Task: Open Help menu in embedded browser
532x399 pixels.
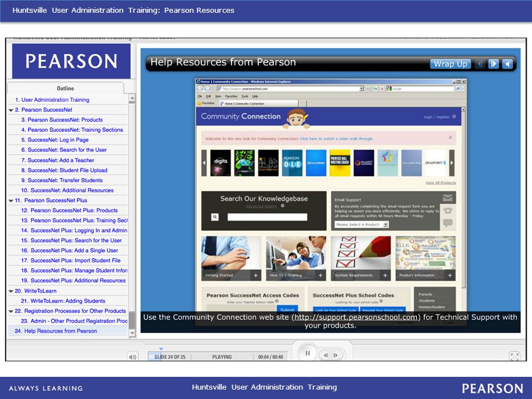Action: pos(255,96)
